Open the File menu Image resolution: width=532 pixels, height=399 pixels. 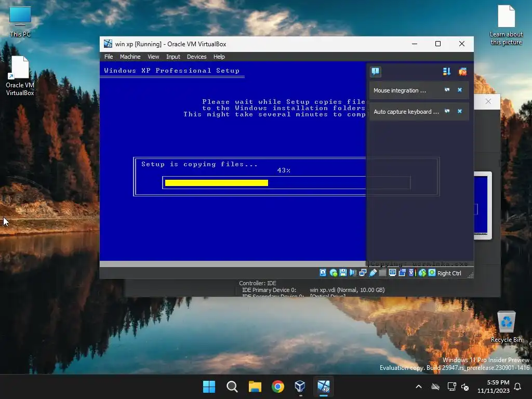click(x=109, y=57)
